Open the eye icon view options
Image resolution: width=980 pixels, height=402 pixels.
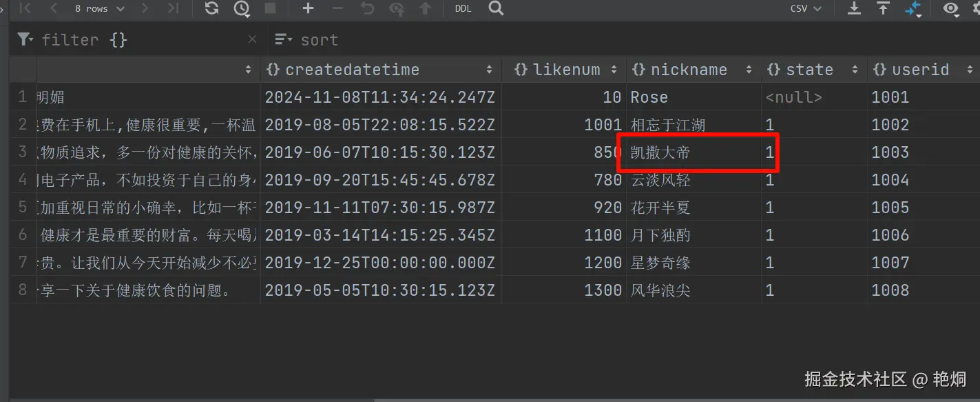coord(951,9)
